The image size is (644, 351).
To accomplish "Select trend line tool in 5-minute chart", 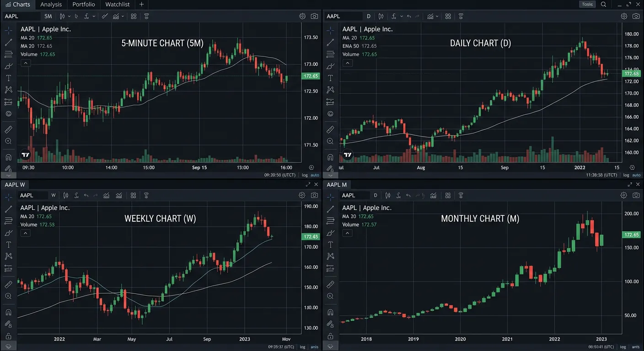I will (x=9, y=43).
